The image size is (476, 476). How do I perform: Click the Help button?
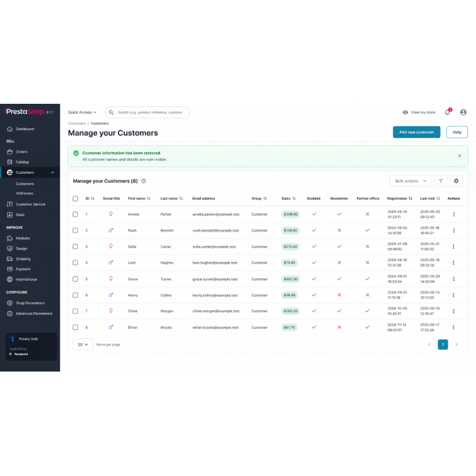(x=457, y=132)
